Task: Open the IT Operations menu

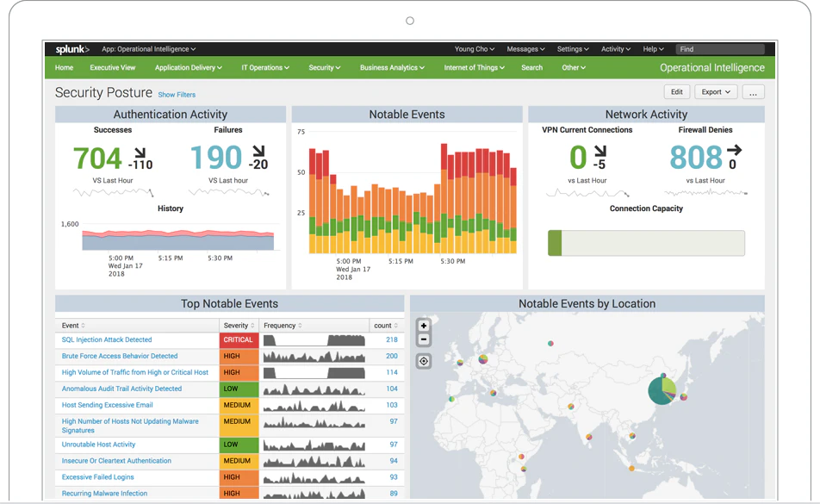Action: (264, 67)
